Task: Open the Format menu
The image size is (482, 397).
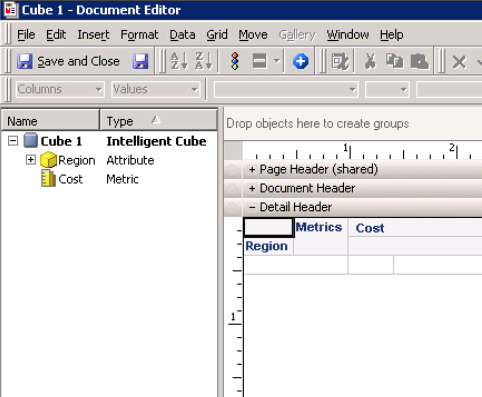Action: click(139, 35)
